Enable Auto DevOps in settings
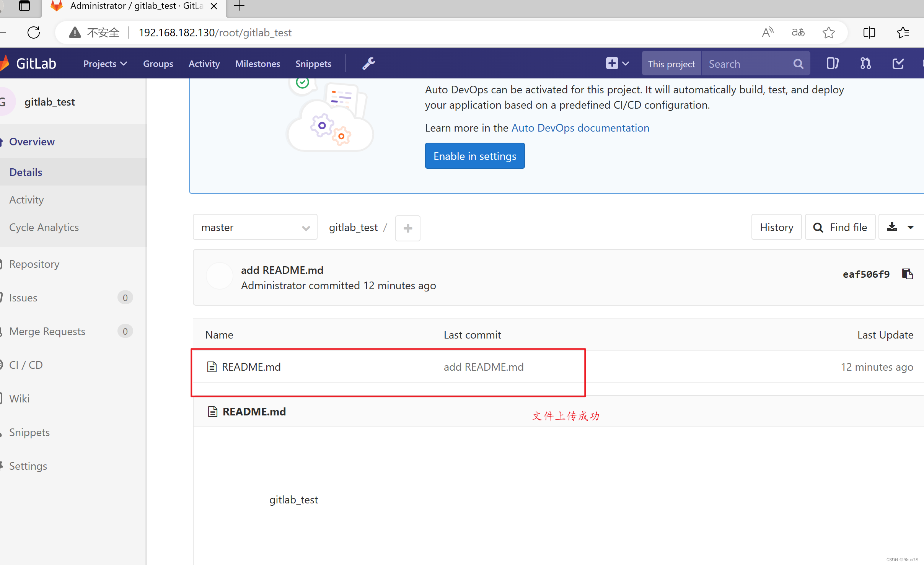 [474, 156]
